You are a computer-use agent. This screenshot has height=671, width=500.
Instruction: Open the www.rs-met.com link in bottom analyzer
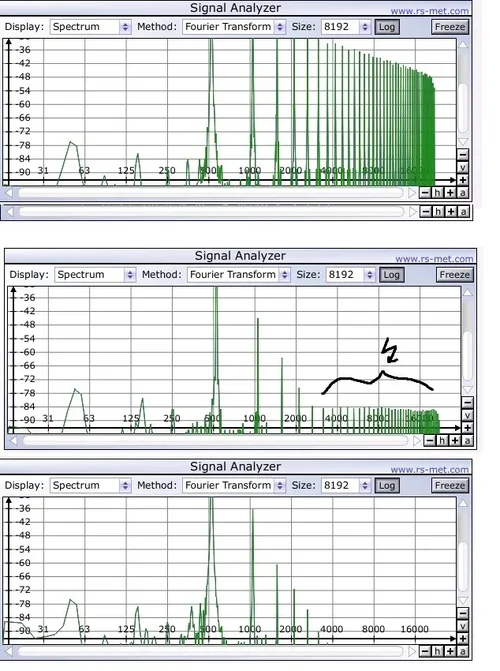429,470
